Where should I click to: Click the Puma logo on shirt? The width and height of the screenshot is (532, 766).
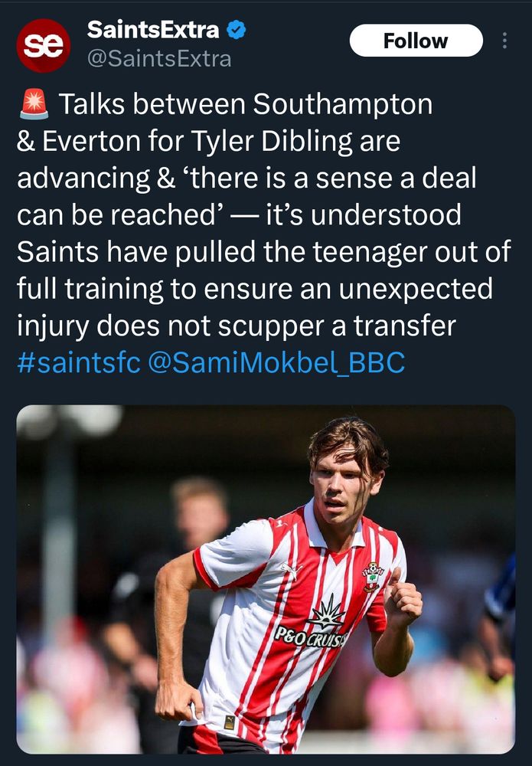(x=291, y=569)
